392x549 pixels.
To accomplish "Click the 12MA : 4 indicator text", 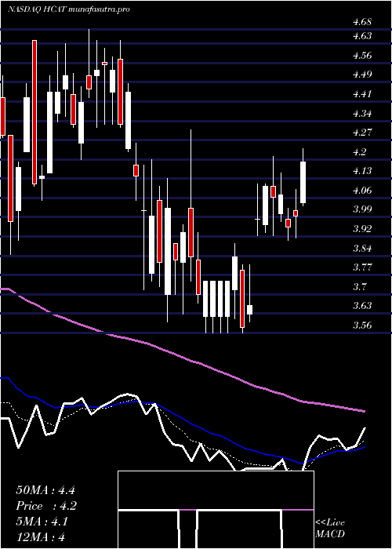I will (41, 537).
